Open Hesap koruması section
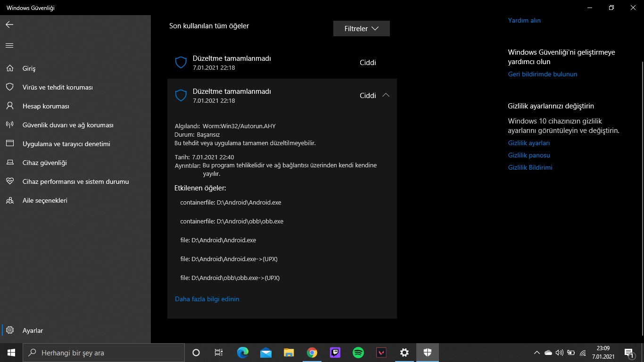 coord(75,106)
